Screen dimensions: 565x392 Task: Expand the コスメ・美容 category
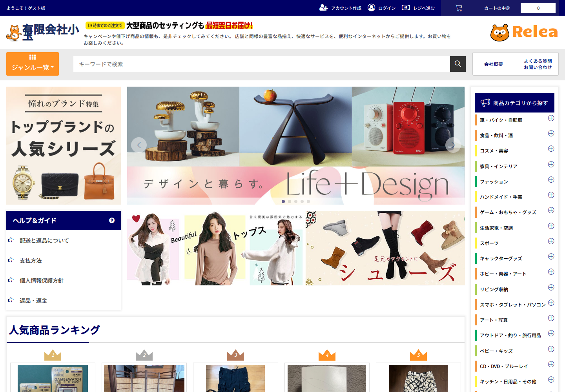tap(551, 149)
